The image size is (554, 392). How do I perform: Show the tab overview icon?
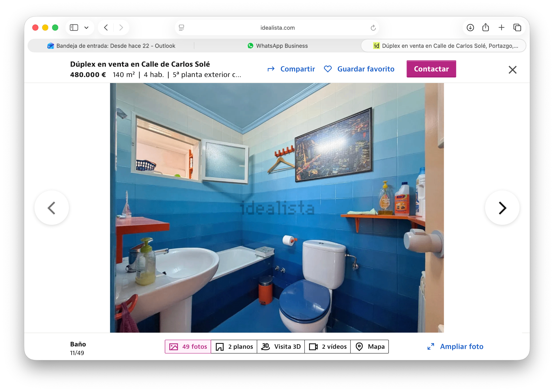[x=517, y=28]
